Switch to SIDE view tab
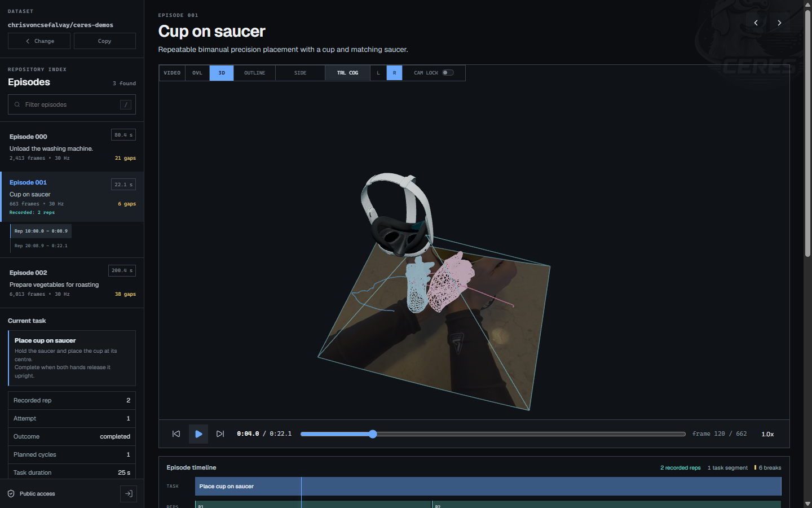Viewport: 812px width, 508px height. pos(300,73)
